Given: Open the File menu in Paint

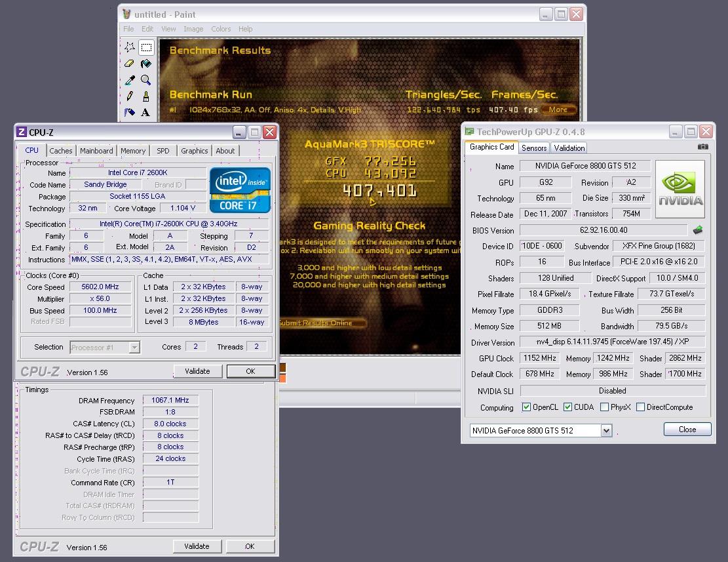Looking at the screenshot, I should tap(128, 29).
